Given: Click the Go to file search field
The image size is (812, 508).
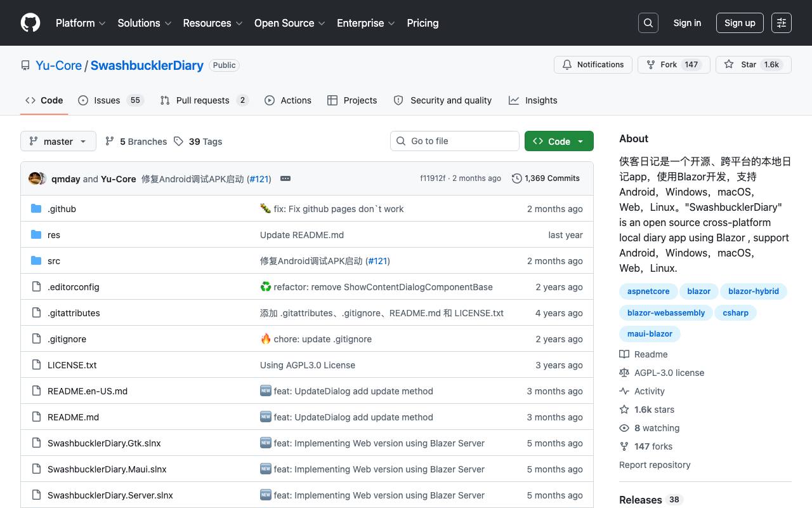Looking at the screenshot, I should [455, 141].
